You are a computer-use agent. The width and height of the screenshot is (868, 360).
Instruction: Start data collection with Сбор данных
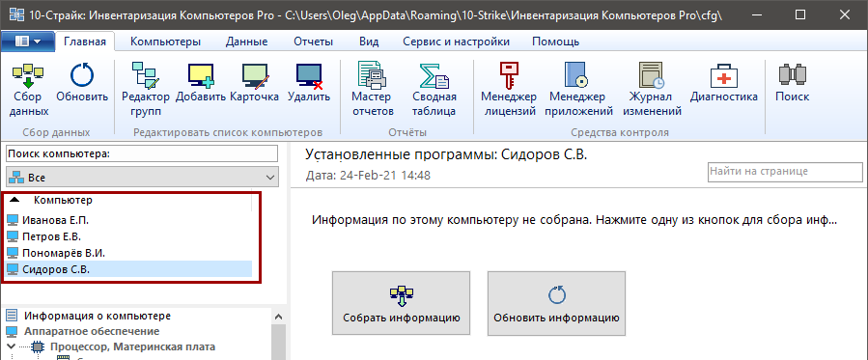click(x=29, y=90)
